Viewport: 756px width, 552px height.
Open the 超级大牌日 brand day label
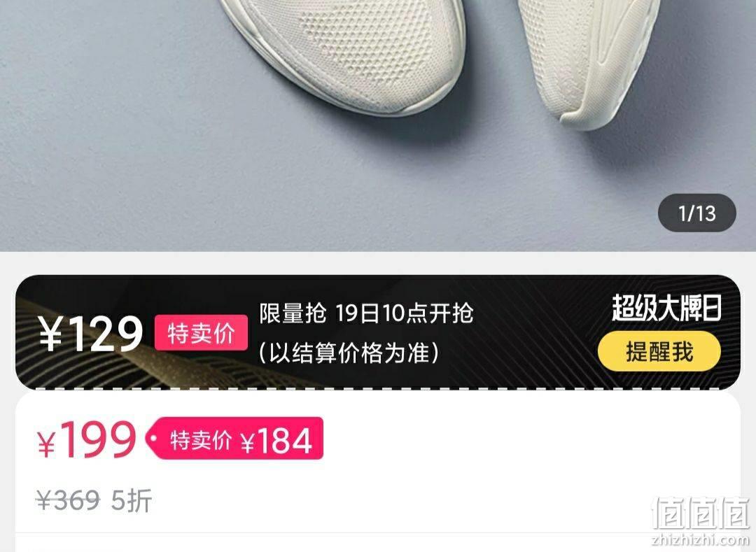[666, 308]
